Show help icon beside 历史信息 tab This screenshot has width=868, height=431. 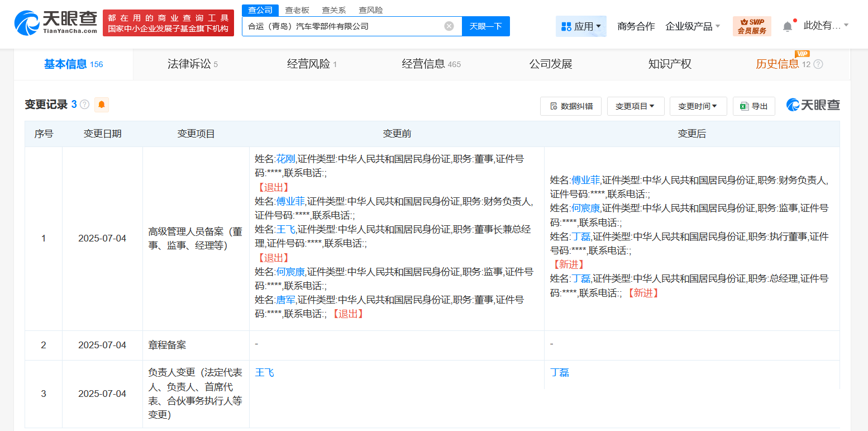(818, 64)
